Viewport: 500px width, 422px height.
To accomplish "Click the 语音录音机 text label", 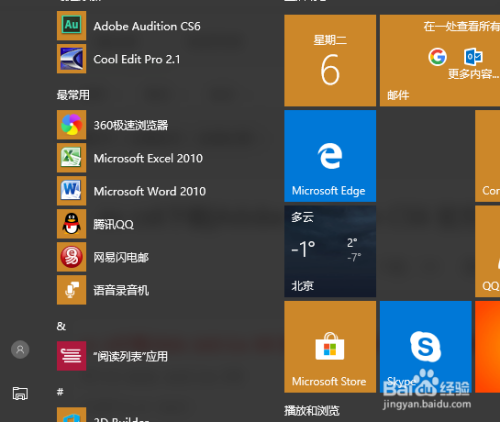I will coord(121,290).
